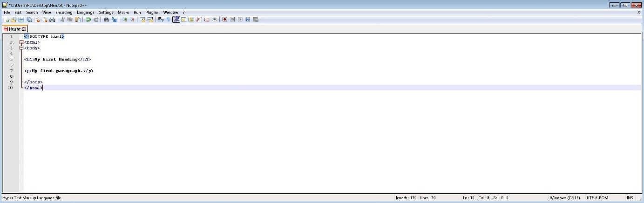
Task: Click the UTF-8-BOM encoding in status bar
Action: point(597,198)
